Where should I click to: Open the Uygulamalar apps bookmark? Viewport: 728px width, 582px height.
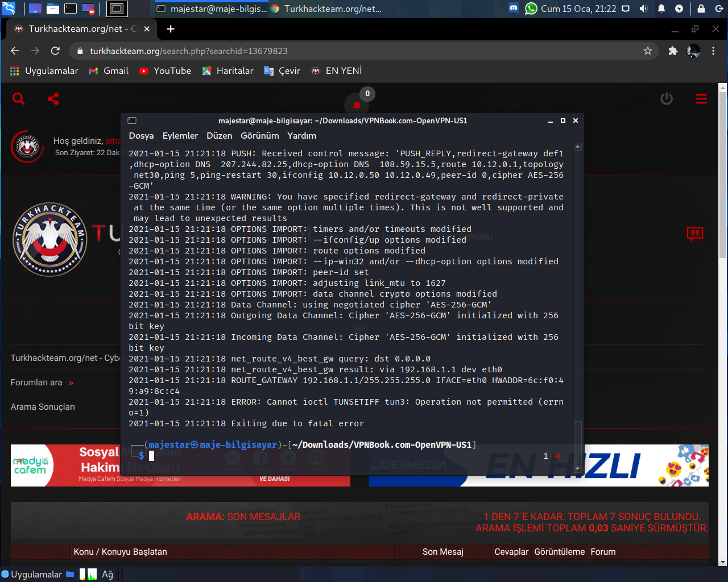click(44, 70)
